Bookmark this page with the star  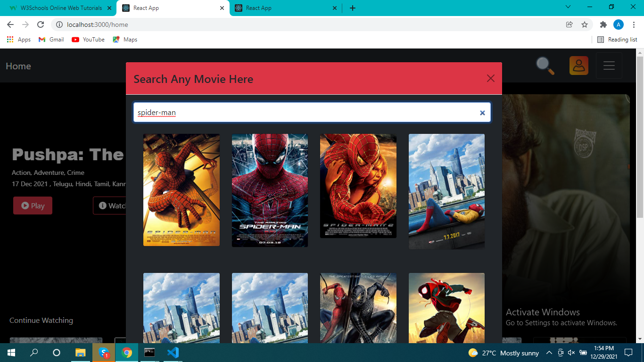click(x=585, y=25)
